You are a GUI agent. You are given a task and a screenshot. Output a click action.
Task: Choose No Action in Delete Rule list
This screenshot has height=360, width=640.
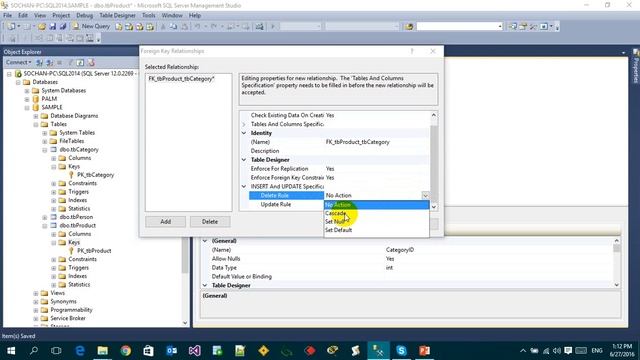(x=376, y=204)
